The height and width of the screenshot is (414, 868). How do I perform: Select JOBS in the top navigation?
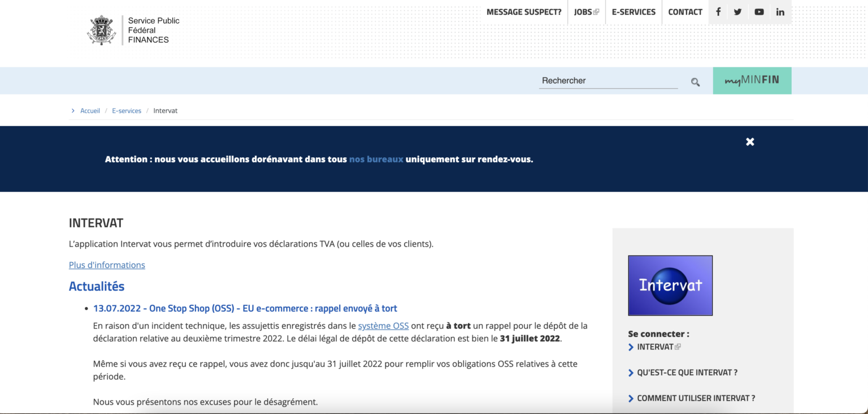pyautogui.click(x=584, y=11)
